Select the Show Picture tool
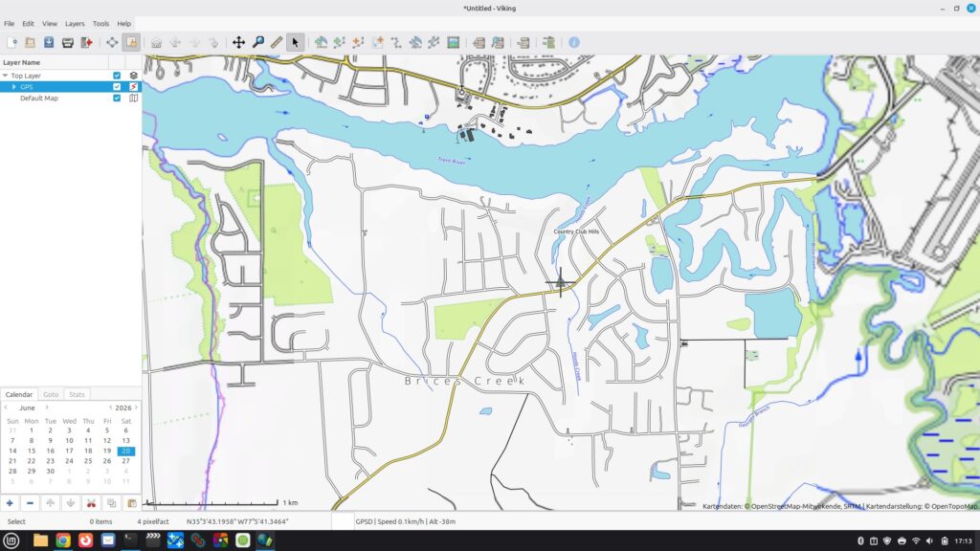This screenshot has height=551, width=980. pyautogui.click(x=453, y=42)
